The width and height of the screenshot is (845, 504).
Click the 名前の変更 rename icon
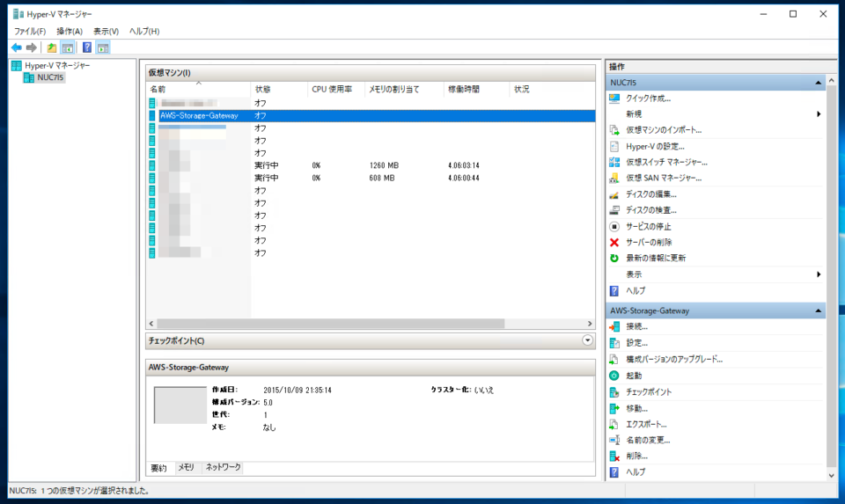pos(614,441)
